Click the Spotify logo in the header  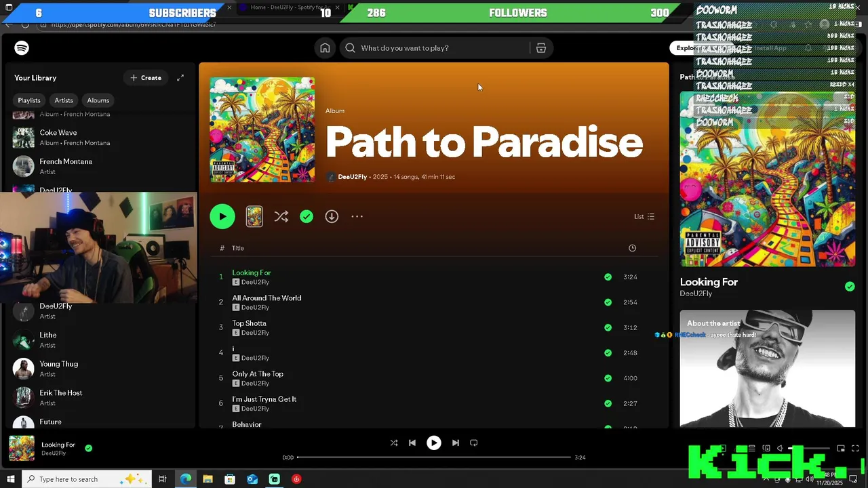[x=22, y=48]
